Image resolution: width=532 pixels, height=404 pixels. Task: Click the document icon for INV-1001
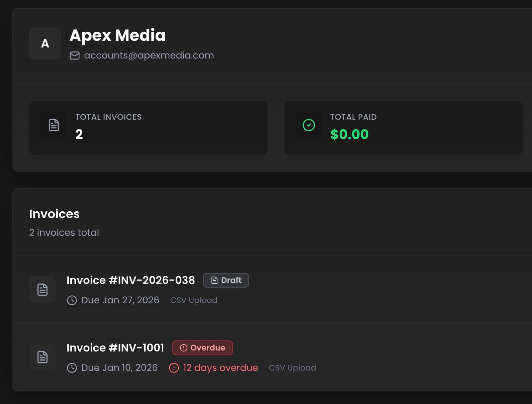point(42,357)
